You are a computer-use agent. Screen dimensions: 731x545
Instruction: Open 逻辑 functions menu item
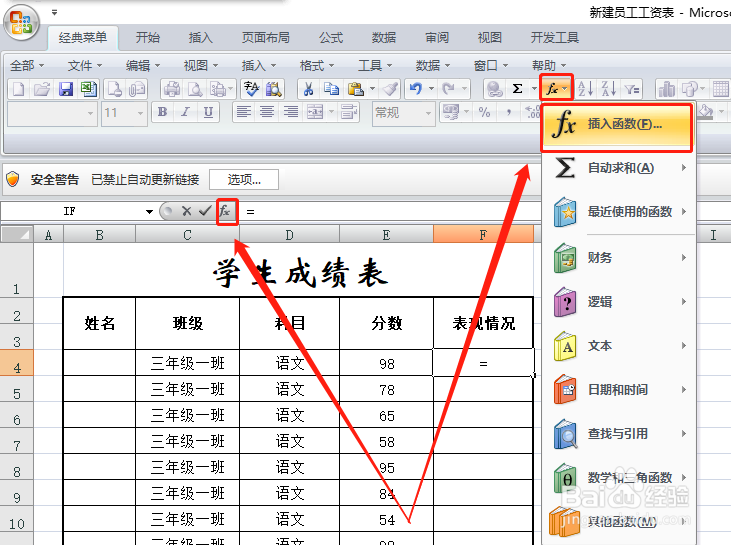pos(619,302)
